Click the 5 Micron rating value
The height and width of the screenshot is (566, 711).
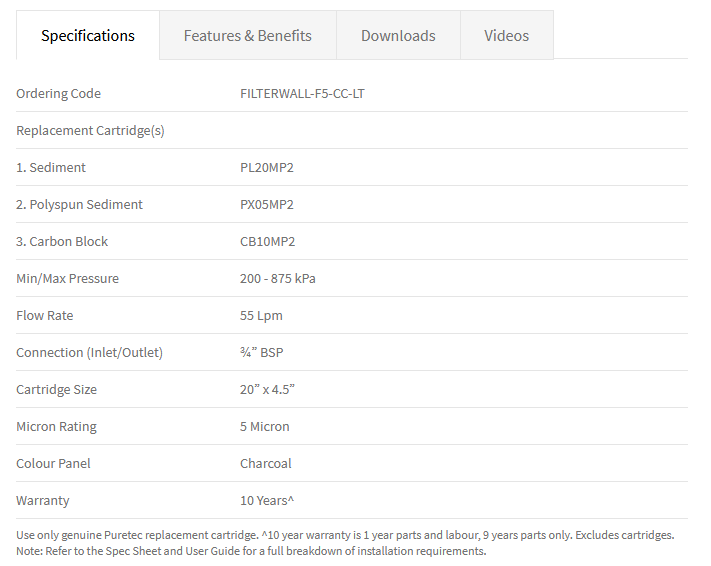264,427
